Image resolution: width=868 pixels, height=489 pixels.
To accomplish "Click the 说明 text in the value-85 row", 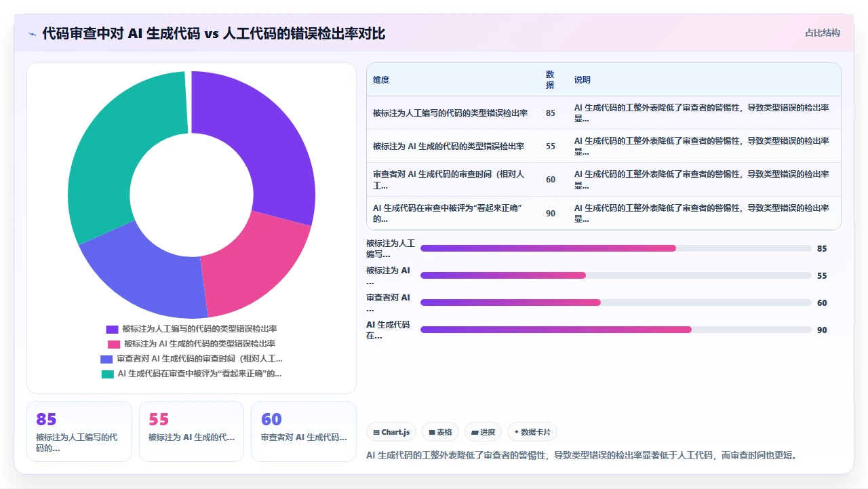I will (703, 113).
